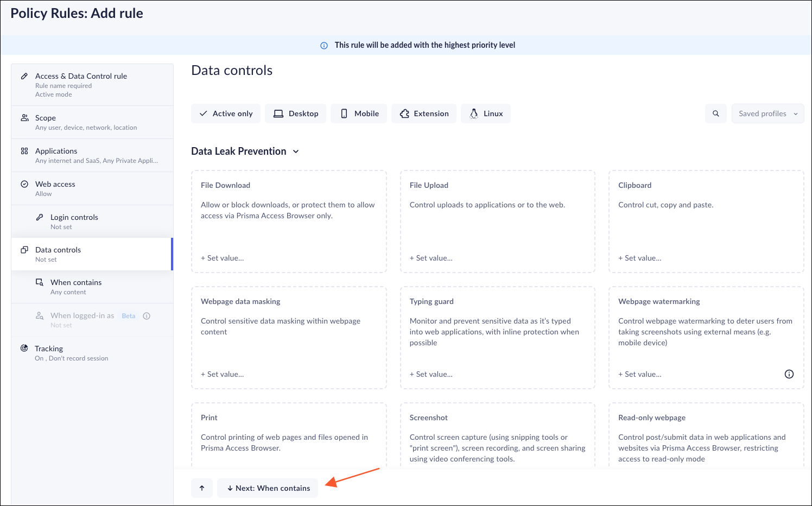Click the pencil icon for Access rule
Screen dimensions: 812x506
click(x=24, y=77)
